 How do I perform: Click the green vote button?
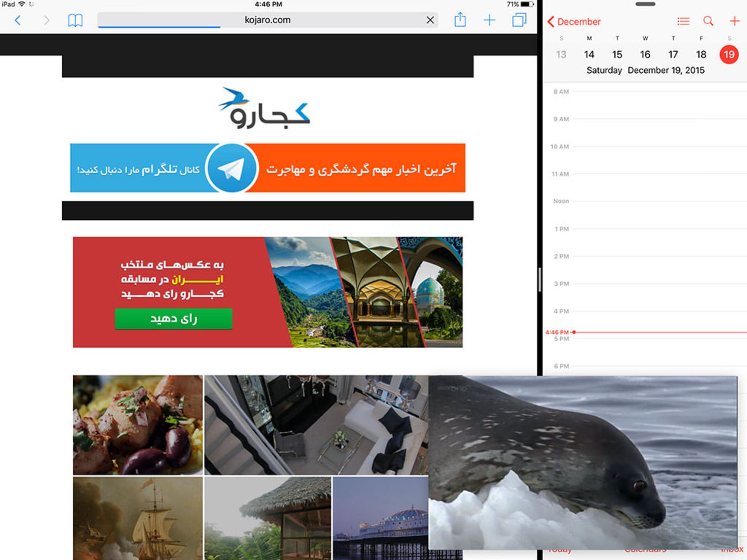tap(174, 319)
